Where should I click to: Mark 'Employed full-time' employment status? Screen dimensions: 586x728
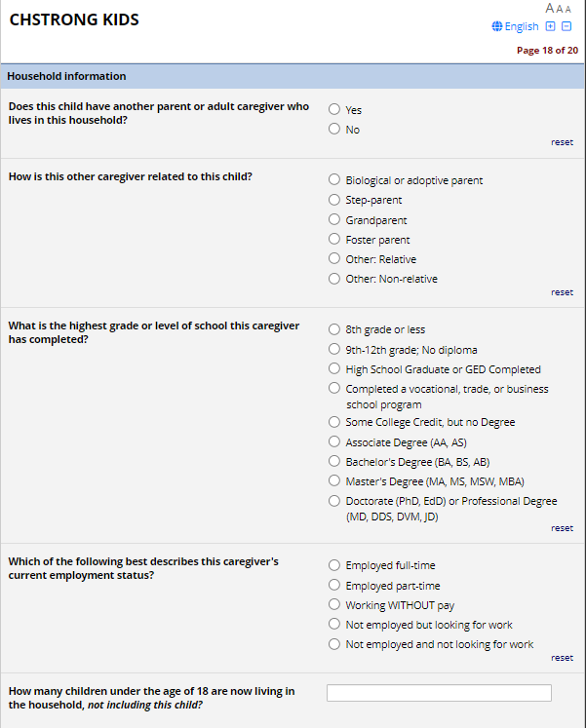[x=334, y=565]
